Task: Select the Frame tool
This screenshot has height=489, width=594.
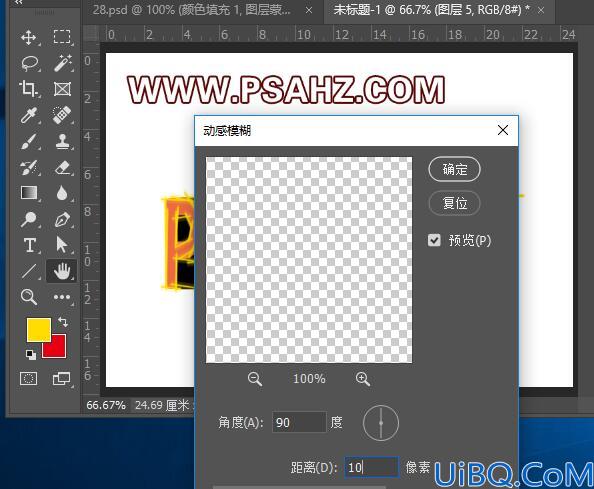Action: [62, 89]
